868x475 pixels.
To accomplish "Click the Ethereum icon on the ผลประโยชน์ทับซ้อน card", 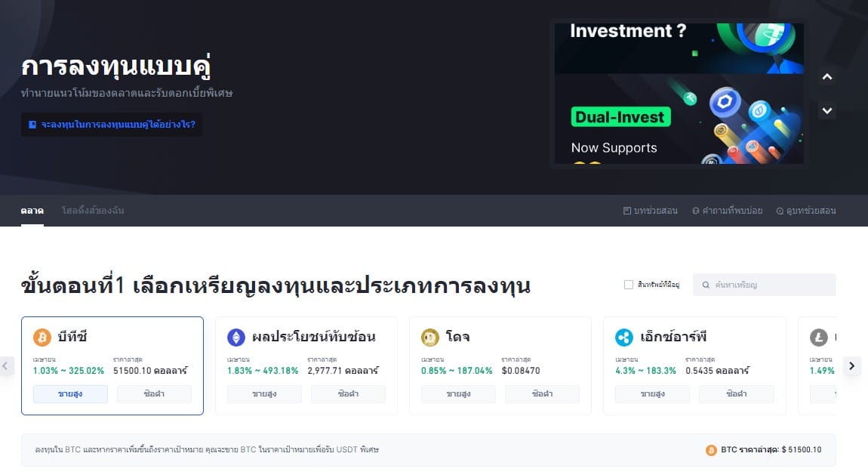I will tap(235, 337).
